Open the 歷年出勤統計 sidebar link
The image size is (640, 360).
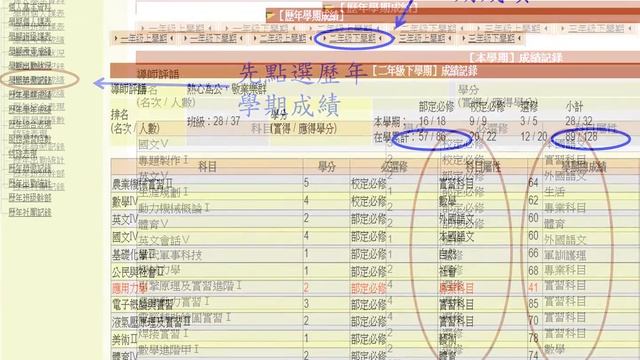coord(30,183)
